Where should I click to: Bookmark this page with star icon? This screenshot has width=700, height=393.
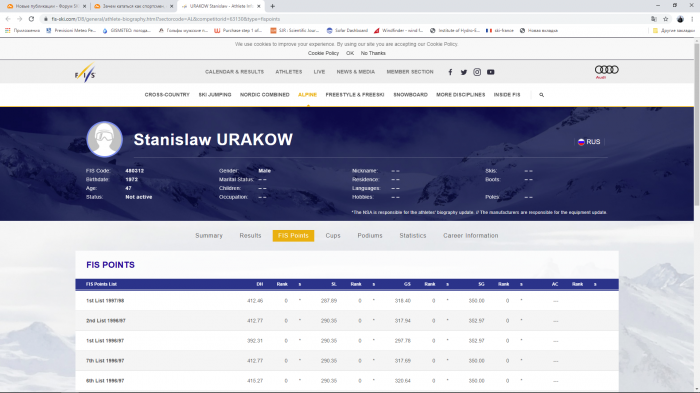click(x=666, y=19)
